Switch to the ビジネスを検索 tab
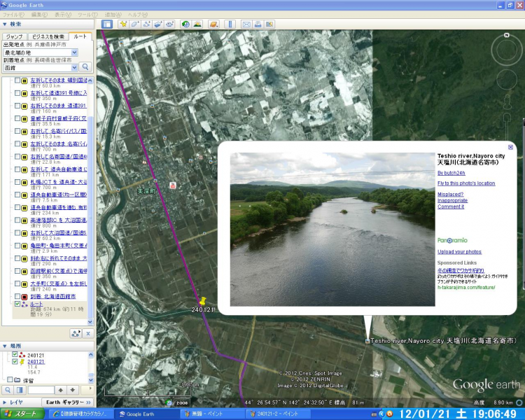Viewport: 525px width, 420px height. (x=48, y=36)
